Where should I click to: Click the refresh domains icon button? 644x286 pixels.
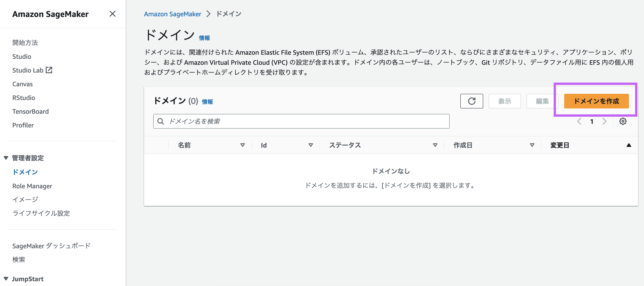coord(472,101)
